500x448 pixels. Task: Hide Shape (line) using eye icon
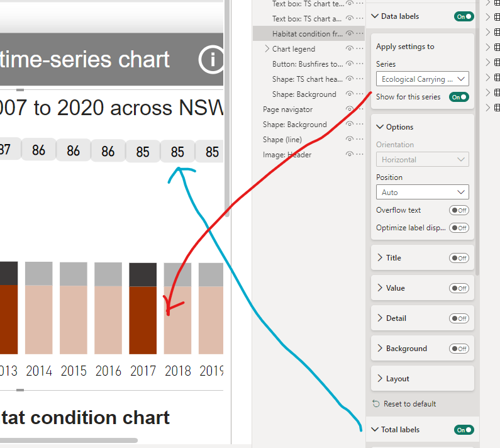(350, 139)
